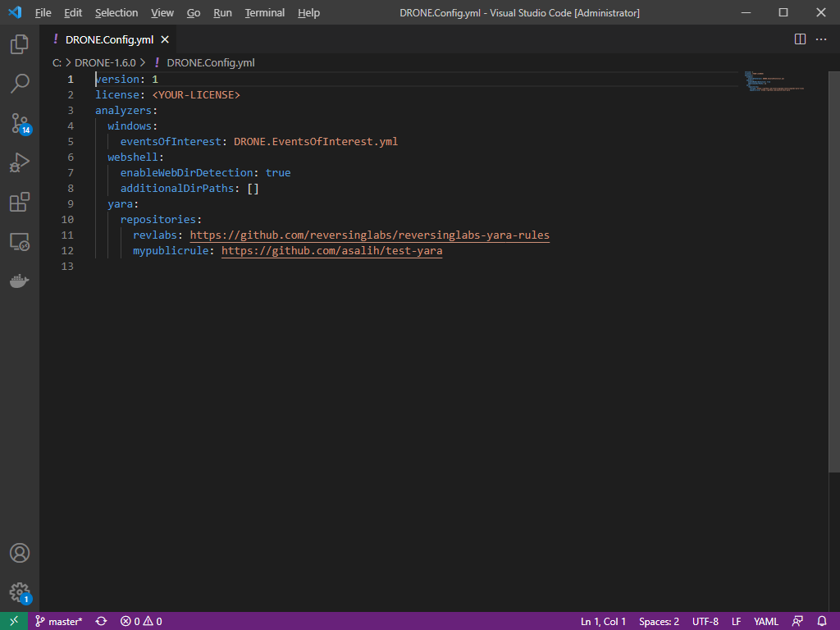Open the Remote Explorer icon
This screenshot has width=840, height=630.
[20, 241]
